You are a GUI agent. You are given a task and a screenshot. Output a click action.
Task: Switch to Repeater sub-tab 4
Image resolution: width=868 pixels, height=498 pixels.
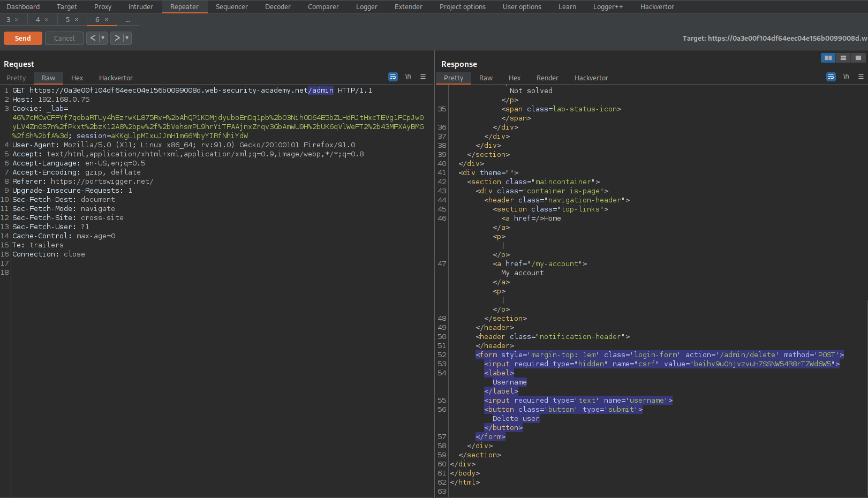(38, 20)
